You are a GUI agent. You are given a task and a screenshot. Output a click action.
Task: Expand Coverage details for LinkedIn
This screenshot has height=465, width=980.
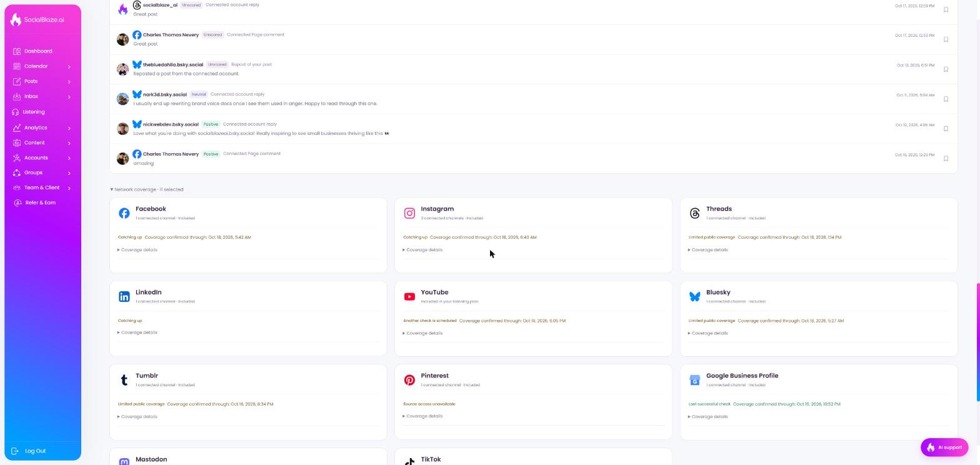[137, 332]
